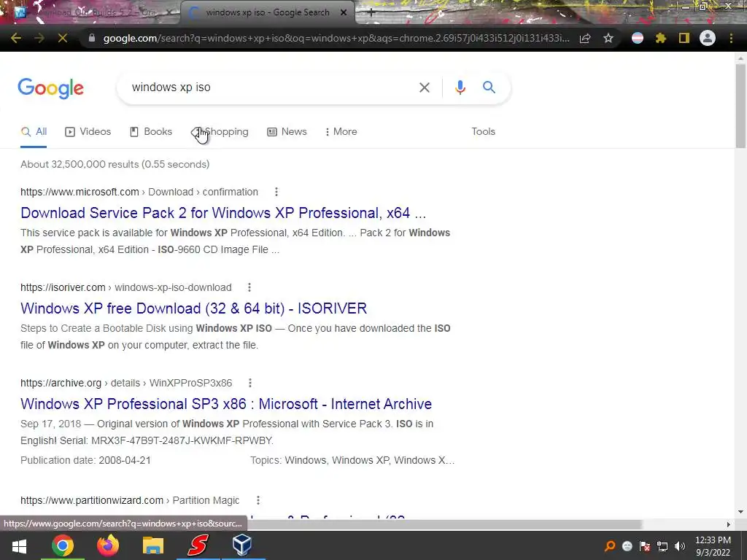Open the Windows Start menu
Screen dimensions: 747x560
pos(19,545)
